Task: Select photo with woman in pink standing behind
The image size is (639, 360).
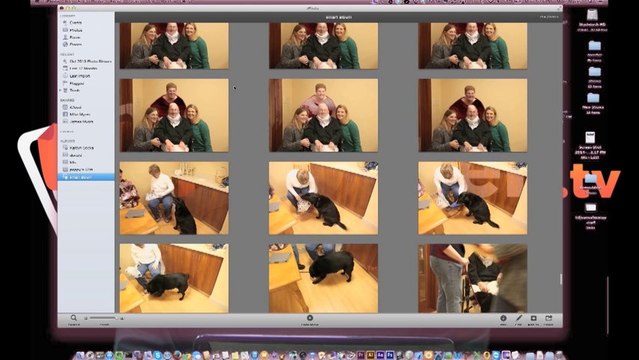Action: 324,115
